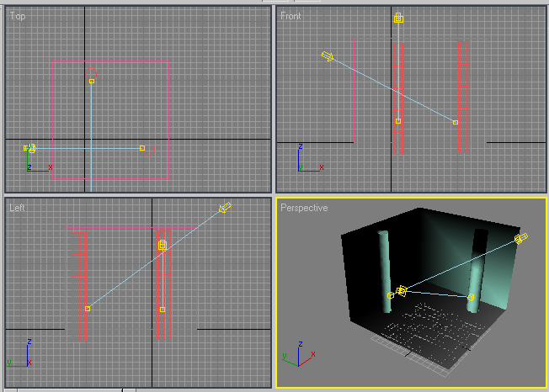Screen dimensions: 549x392
Task: Select the spotlight icon in Perspective viewport
Action: (521, 238)
